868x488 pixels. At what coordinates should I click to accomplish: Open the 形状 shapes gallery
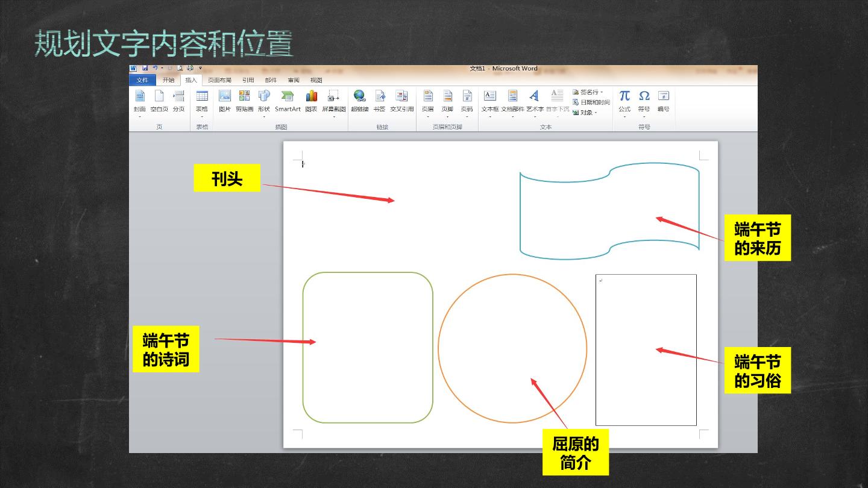tap(264, 102)
